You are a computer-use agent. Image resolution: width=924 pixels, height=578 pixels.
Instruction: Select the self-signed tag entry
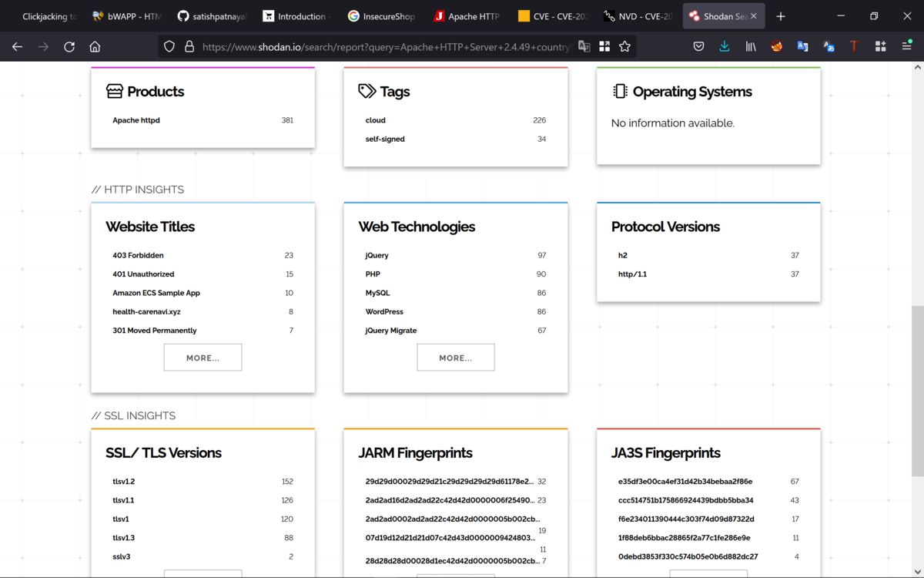pyautogui.click(x=385, y=139)
